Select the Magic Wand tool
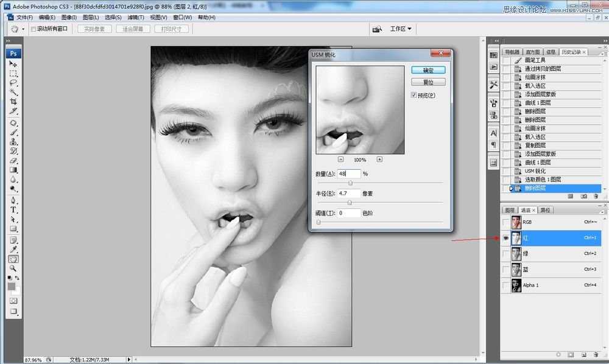Image resolution: width=609 pixels, height=364 pixels. [13, 92]
